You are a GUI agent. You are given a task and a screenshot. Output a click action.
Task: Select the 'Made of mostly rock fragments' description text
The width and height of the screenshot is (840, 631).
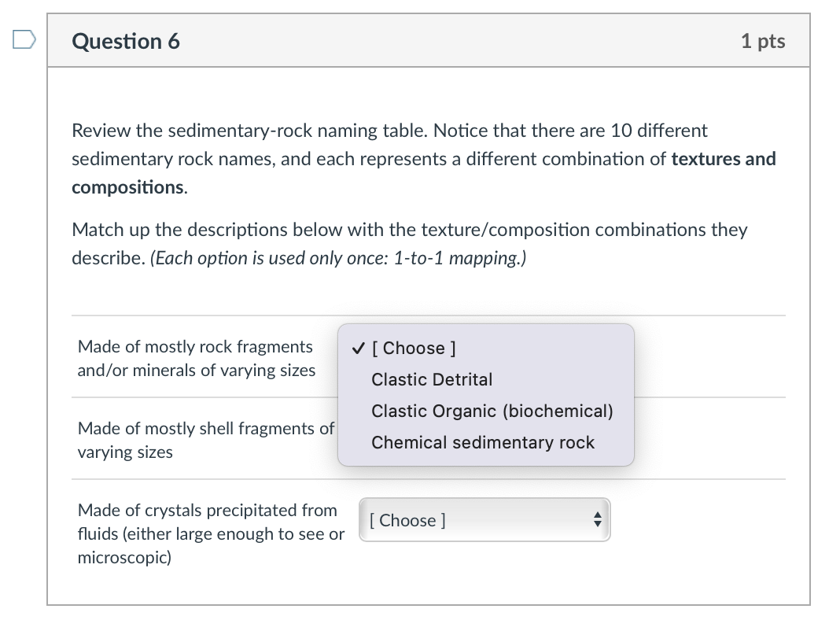(x=195, y=358)
